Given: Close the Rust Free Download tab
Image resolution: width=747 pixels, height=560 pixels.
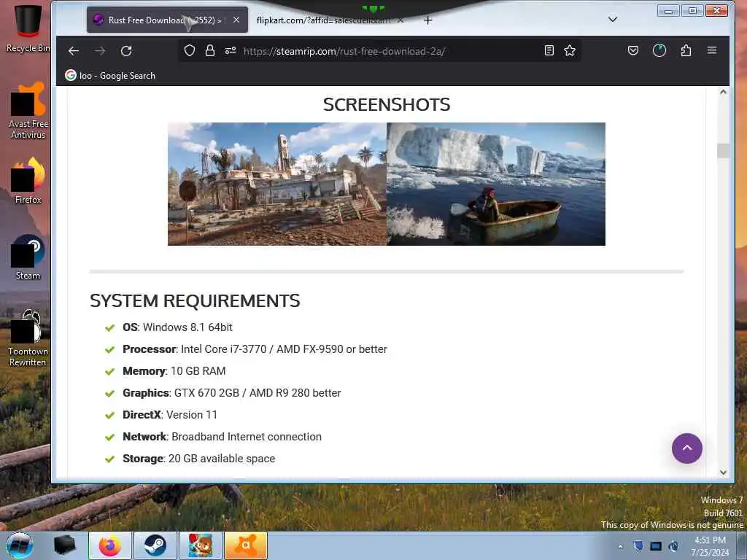Looking at the screenshot, I should (x=236, y=20).
